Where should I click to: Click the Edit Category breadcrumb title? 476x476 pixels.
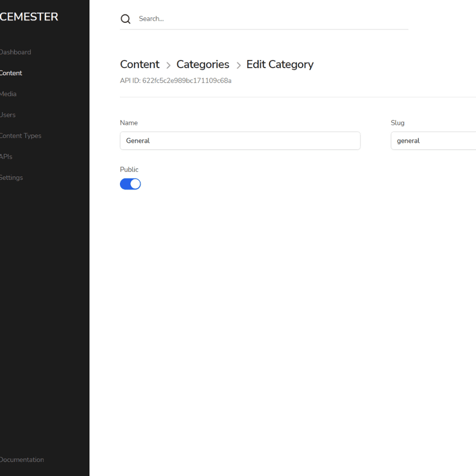click(x=280, y=65)
